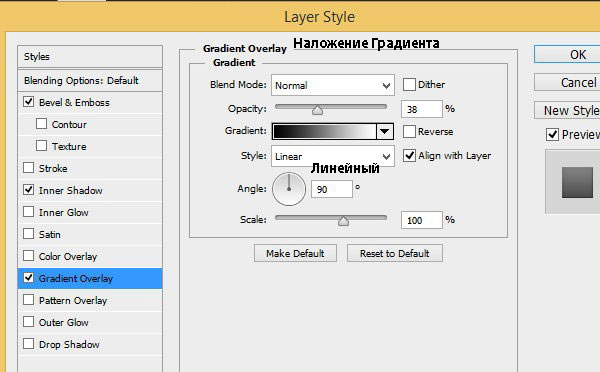Enable the Stroke effect checkbox
Image resolution: width=600 pixels, height=372 pixels.
click(x=29, y=168)
